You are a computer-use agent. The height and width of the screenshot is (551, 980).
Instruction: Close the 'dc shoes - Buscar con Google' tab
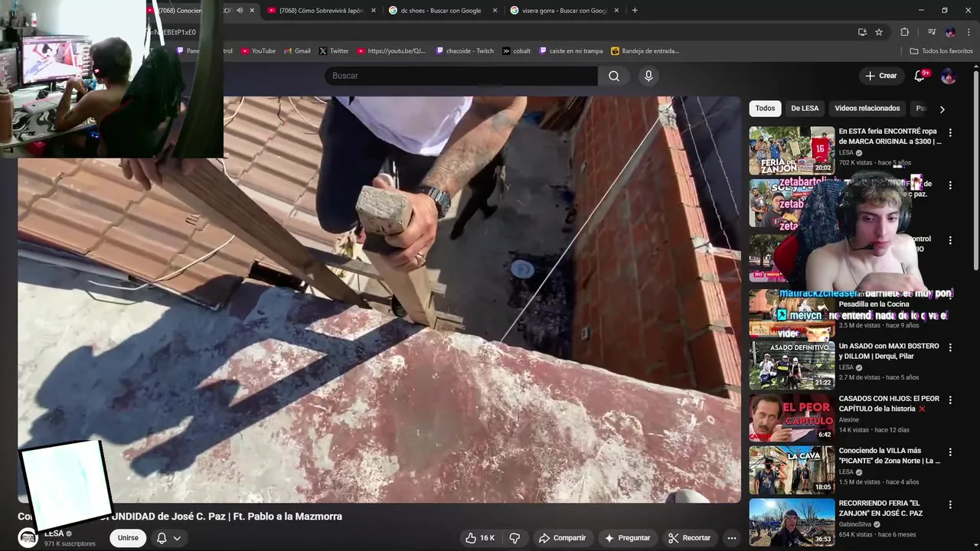[x=495, y=11]
